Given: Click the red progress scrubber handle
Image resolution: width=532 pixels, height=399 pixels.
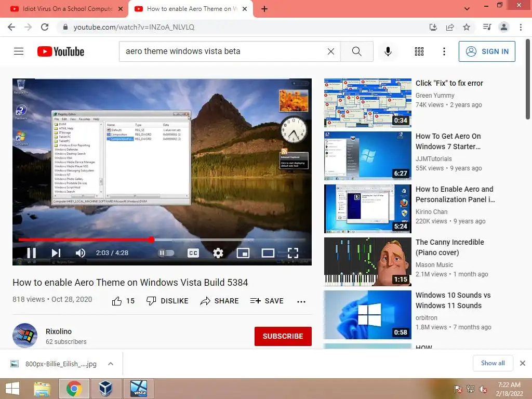Looking at the screenshot, I should [151, 240].
